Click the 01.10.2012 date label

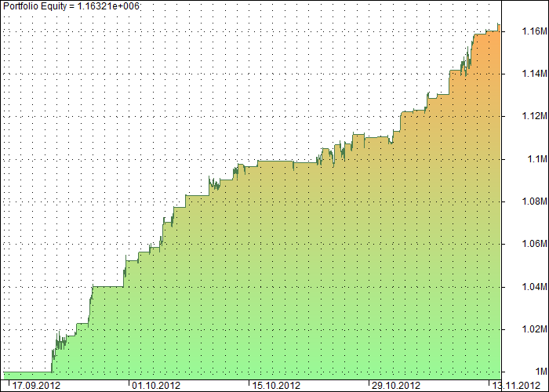tap(156, 386)
